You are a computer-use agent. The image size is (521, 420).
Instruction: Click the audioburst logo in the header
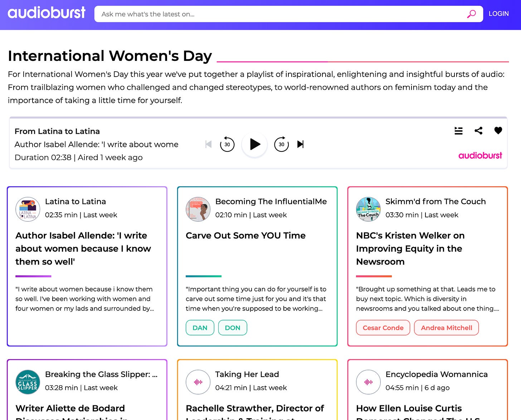click(47, 13)
